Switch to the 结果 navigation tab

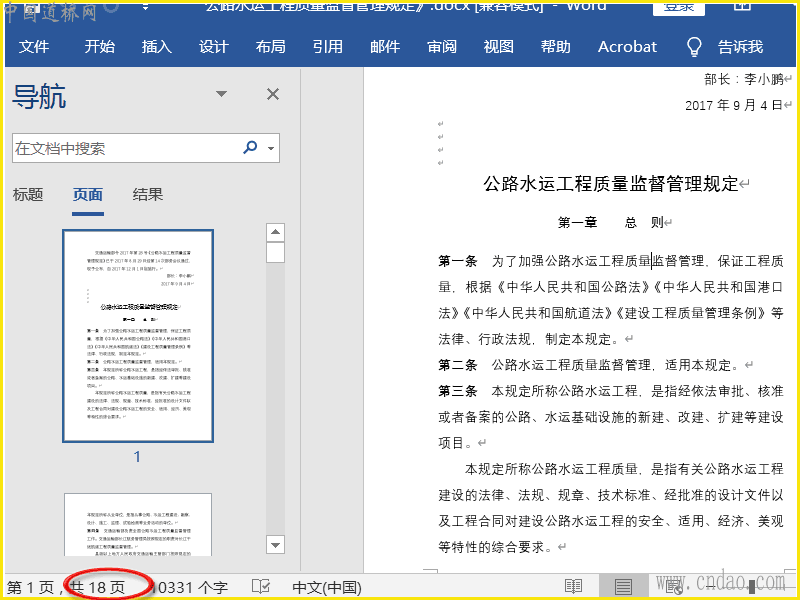point(147,194)
